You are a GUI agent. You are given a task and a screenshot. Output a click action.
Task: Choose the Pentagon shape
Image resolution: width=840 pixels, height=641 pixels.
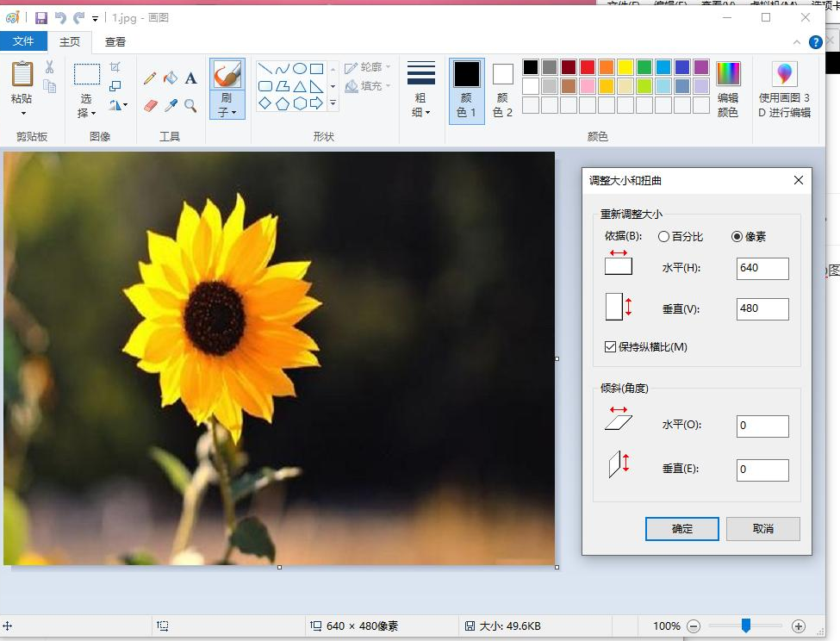point(283,103)
